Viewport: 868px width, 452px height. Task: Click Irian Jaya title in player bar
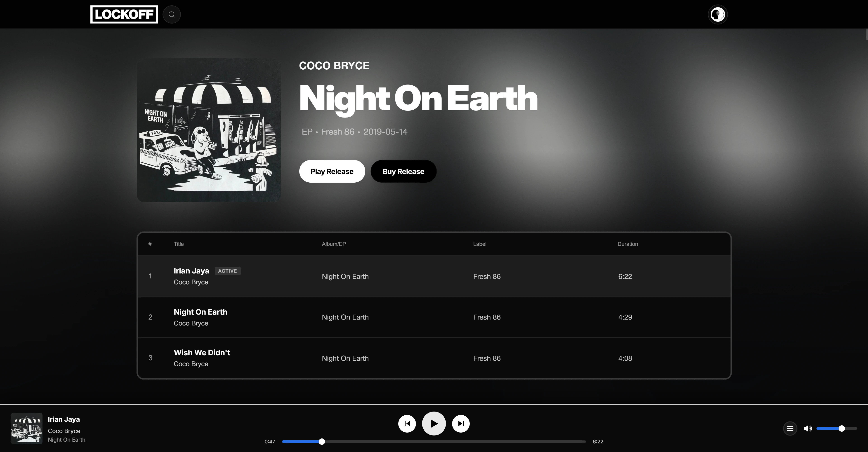(64, 419)
